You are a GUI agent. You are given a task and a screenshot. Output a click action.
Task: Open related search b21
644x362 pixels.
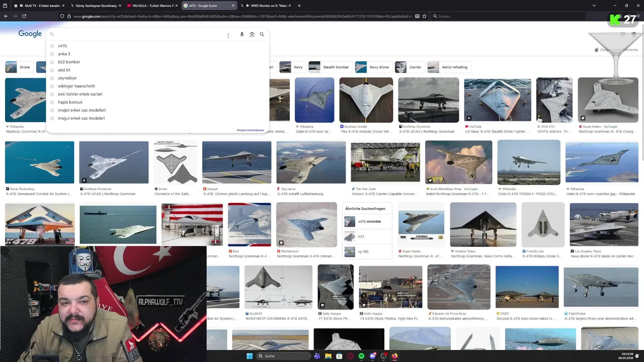pos(367,236)
